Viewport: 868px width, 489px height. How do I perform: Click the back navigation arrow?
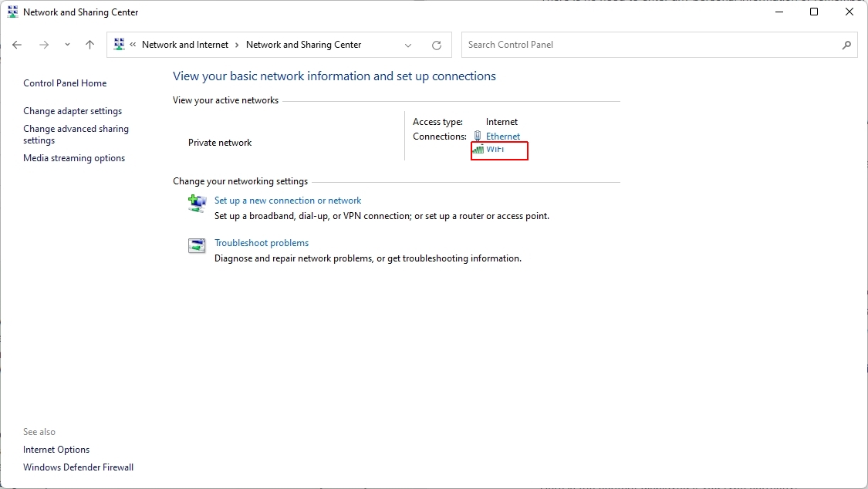click(x=17, y=45)
